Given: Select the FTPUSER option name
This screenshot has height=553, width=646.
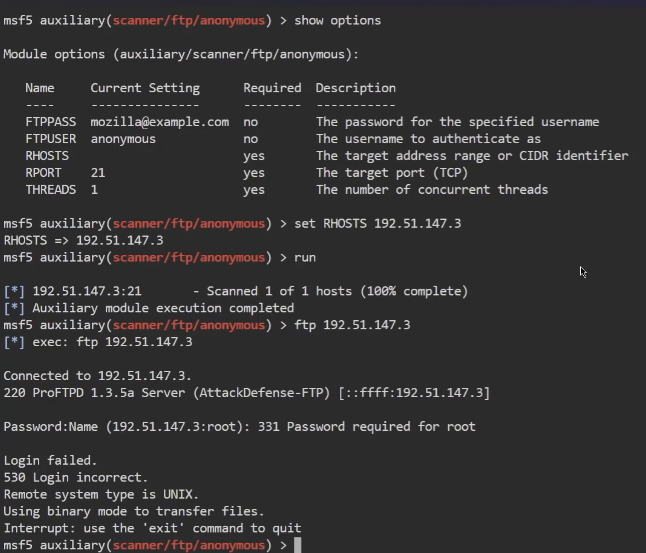Looking at the screenshot, I should [x=51, y=139].
